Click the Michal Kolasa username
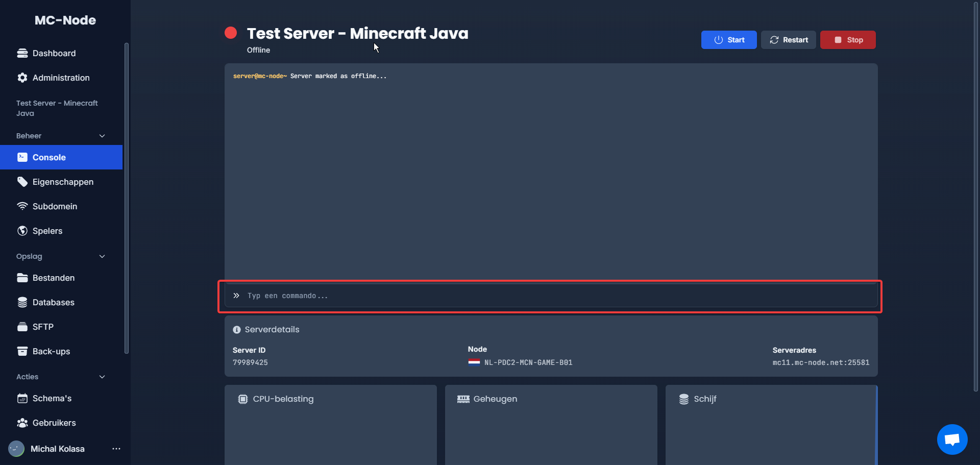980x465 pixels. 58,449
